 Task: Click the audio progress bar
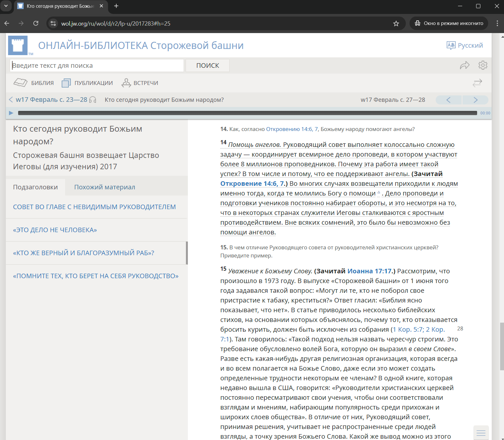click(247, 113)
